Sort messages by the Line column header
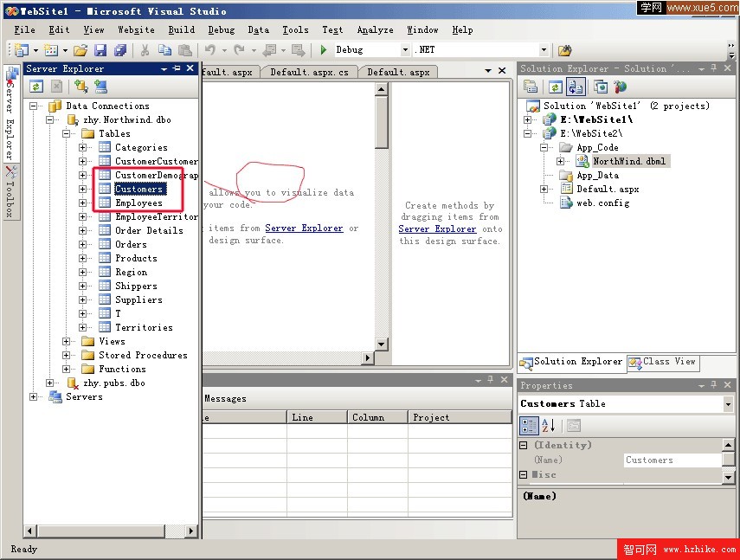 [x=317, y=417]
